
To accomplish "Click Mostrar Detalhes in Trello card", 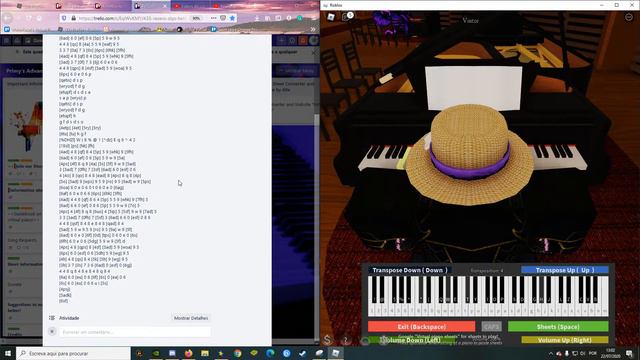I will tap(191, 318).
